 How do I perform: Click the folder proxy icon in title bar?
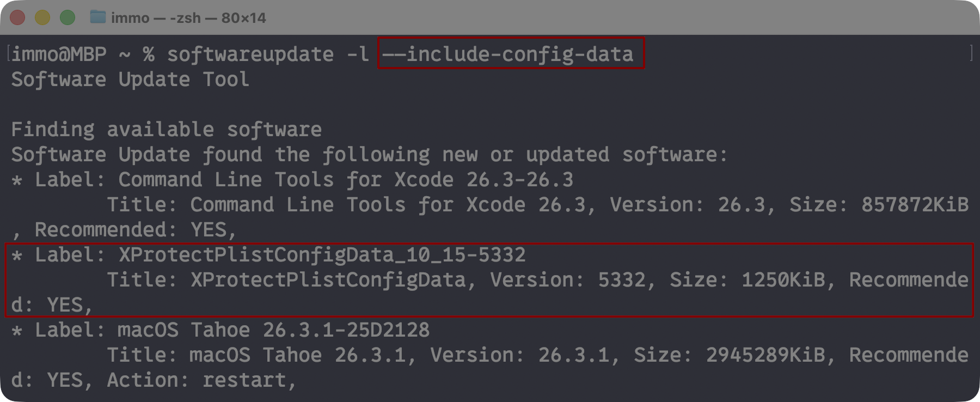[98, 17]
